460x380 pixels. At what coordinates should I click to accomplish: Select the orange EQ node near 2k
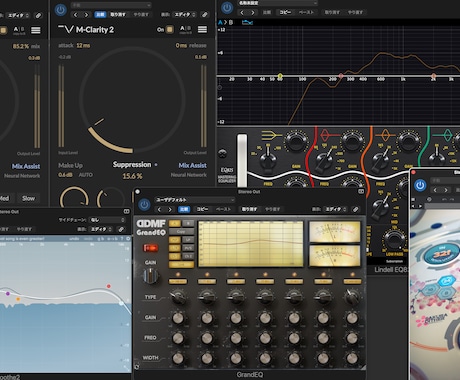[433, 76]
